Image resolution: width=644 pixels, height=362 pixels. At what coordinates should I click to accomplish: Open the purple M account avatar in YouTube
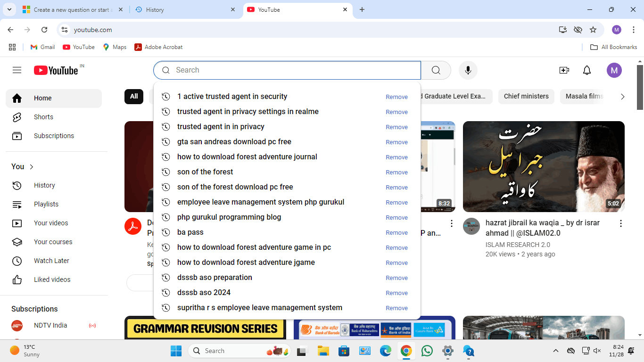614,70
